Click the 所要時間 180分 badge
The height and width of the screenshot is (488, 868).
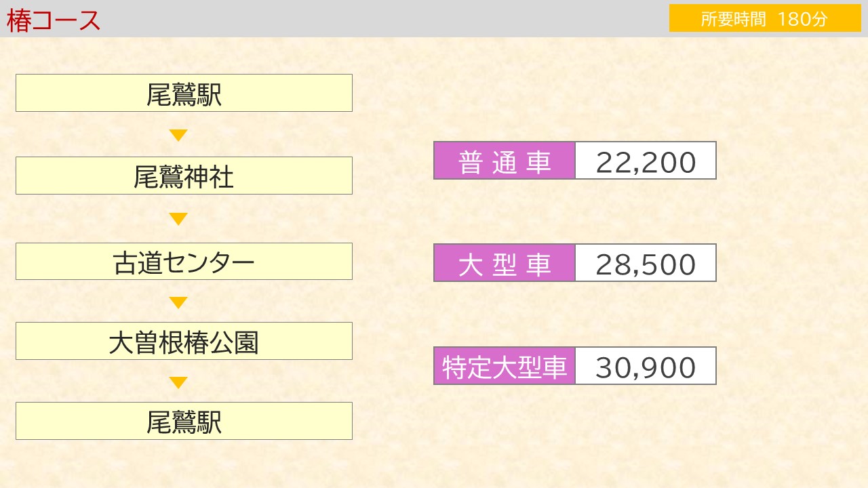click(x=765, y=18)
